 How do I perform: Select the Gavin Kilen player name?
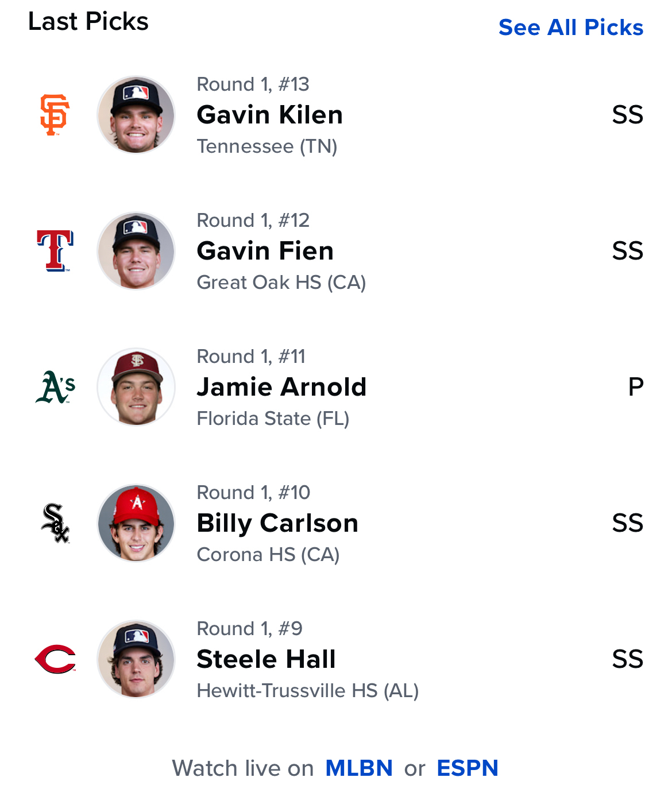pyautogui.click(x=269, y=115)
